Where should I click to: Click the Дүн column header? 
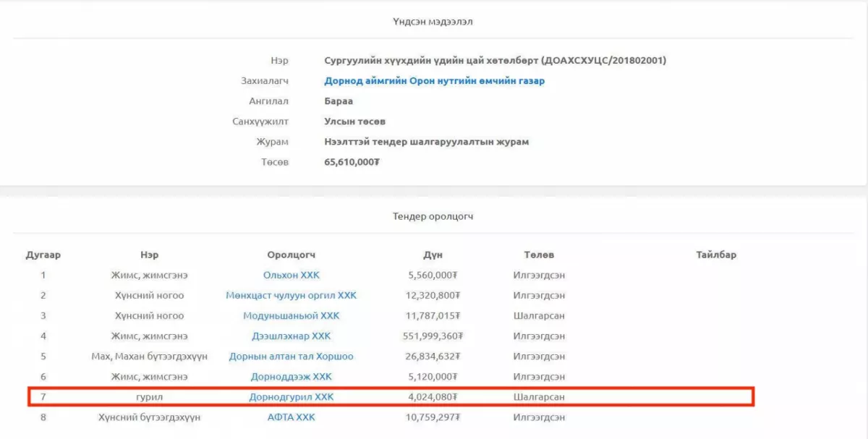point(433,255)
